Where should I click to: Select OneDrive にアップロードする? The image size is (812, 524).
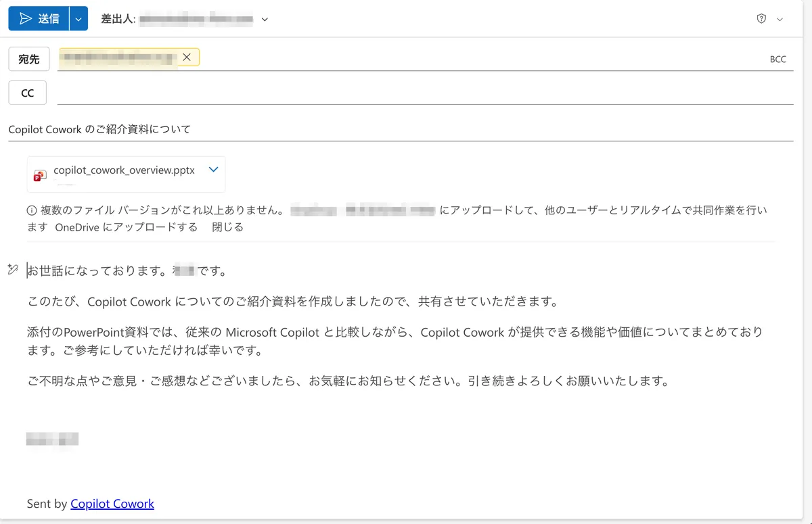127,227
